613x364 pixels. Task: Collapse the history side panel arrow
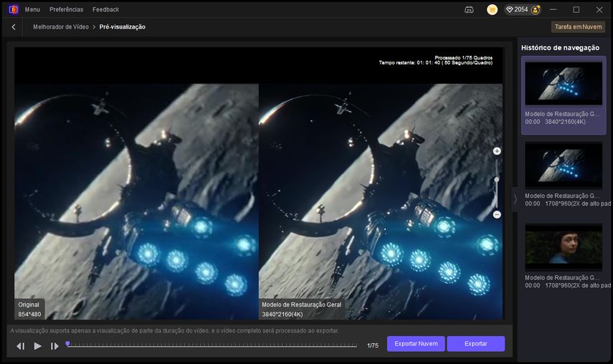click(515, 200)
